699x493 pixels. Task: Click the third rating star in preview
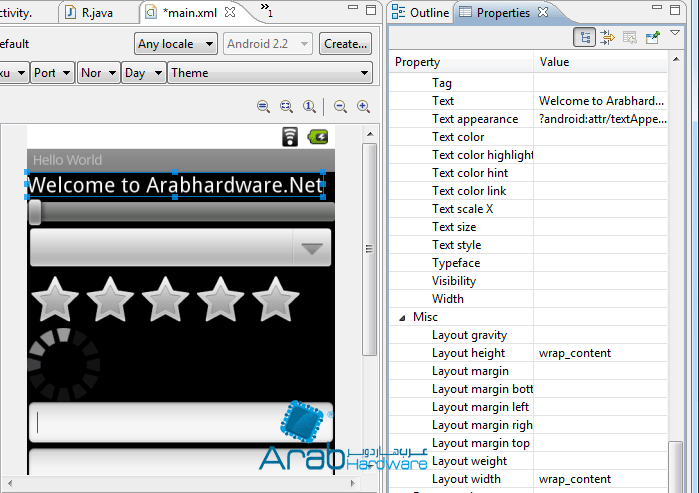[165, 299]
